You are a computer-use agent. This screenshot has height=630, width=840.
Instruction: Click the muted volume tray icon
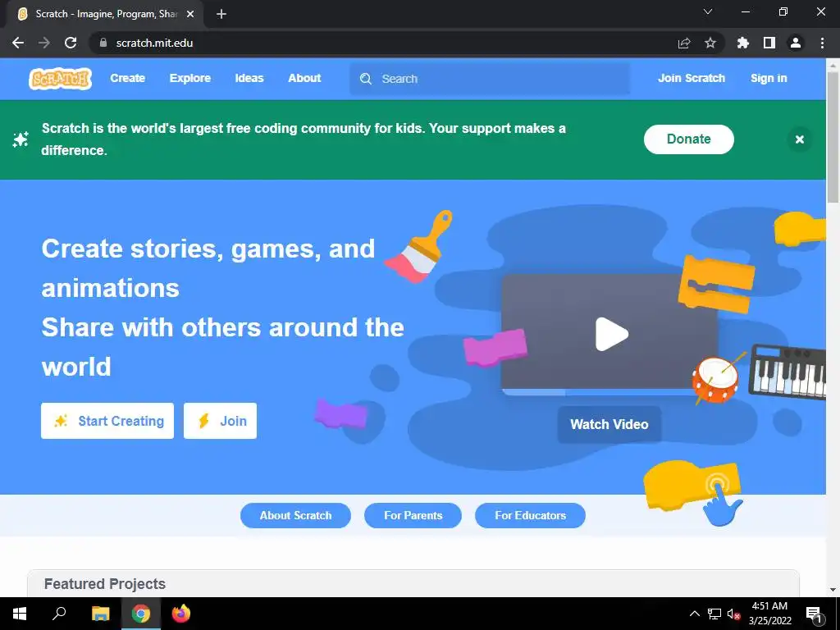click(x=733, y=614)
